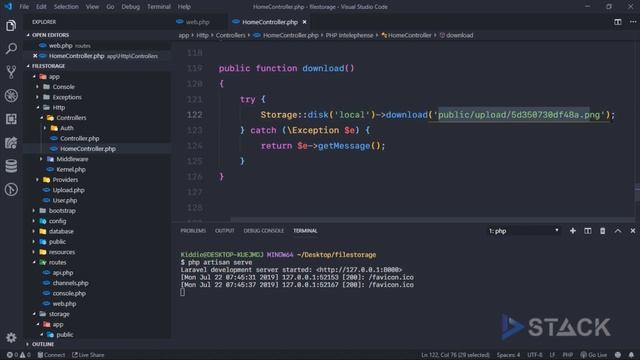Expand the Auth folder
Image resolution: width=640 pixels, height=360 pixels.
pos(67,128)
